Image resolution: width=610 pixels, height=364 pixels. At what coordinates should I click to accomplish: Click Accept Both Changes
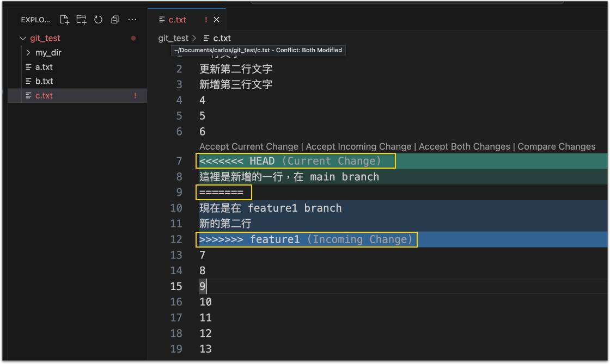pos(464,146)
